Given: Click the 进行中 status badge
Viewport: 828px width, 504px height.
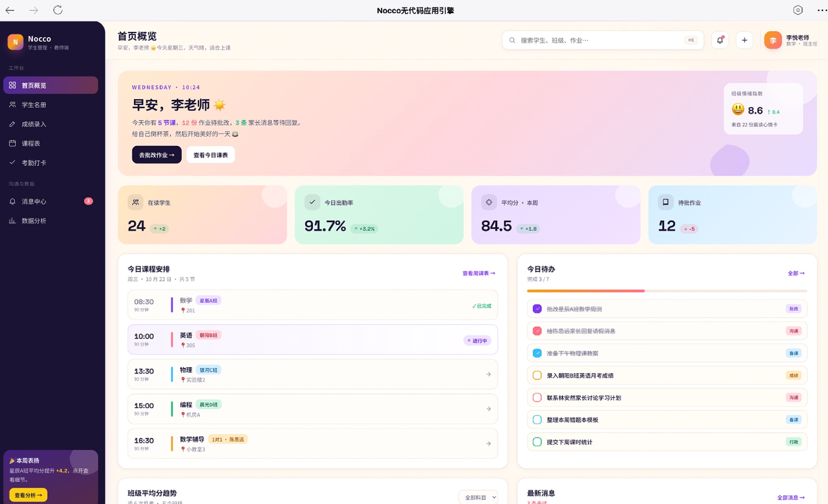Looking at the screenshot, I should 477,341.
